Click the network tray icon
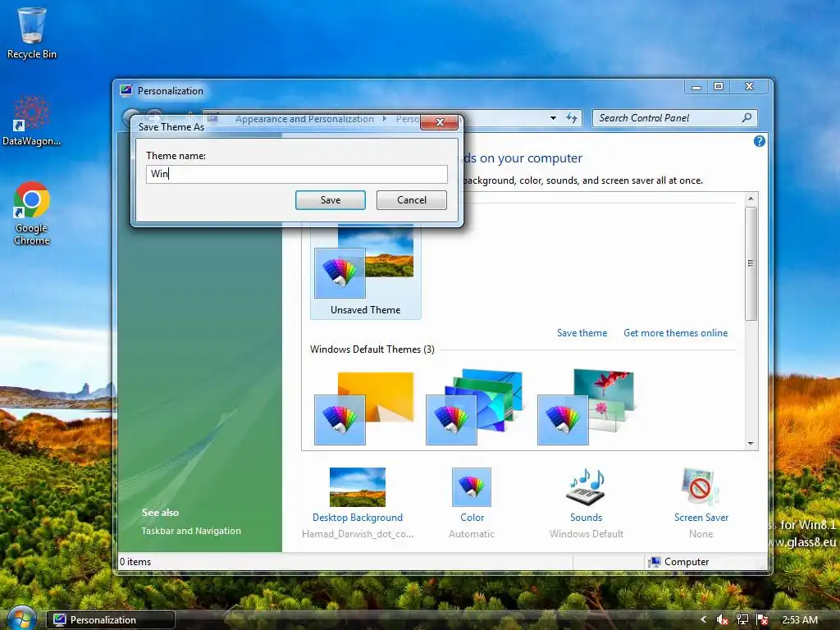Screen dimensions: 840x630 (742, 620)
